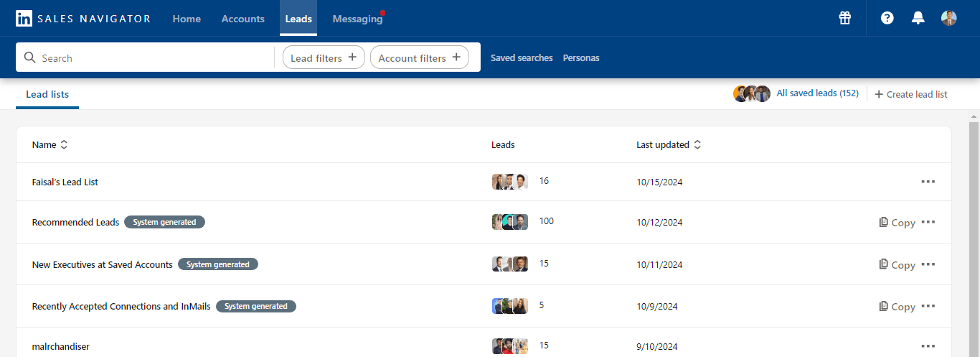Viewport: 980px width, 357px height.
Task: Go to the Accounts tab
Action: (x=242, y=19)
